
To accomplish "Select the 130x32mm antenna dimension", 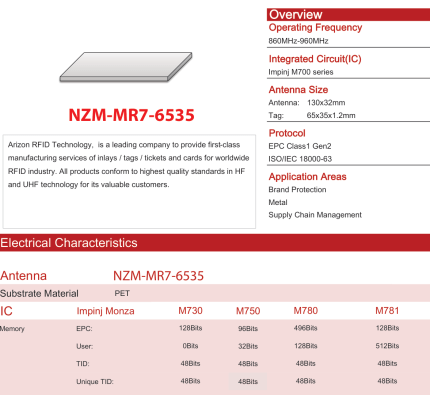I will (326, 103).
